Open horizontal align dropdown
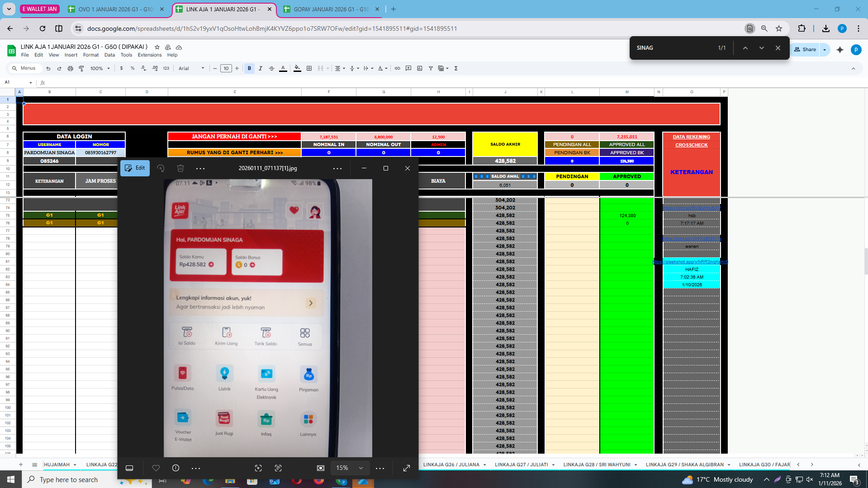 [x=340, y=68]
